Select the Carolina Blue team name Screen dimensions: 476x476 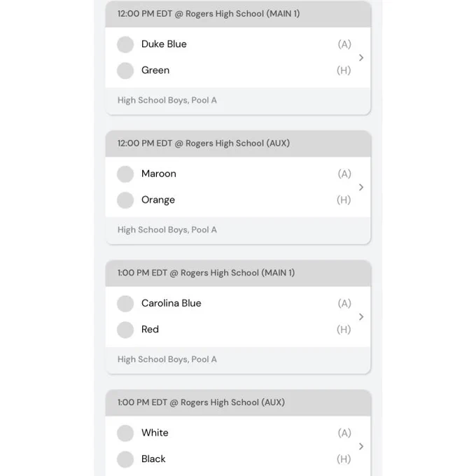pyautogui.click(x=171, y=303)
